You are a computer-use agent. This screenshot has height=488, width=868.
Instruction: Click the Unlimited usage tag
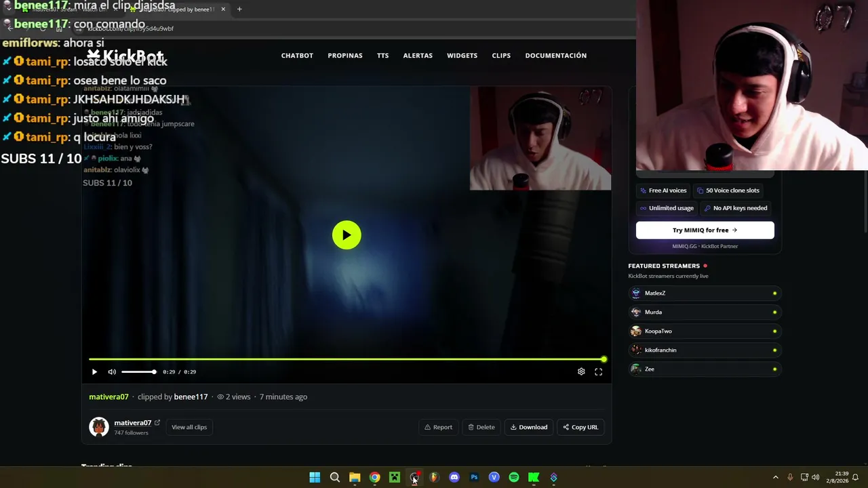point(667,208)
